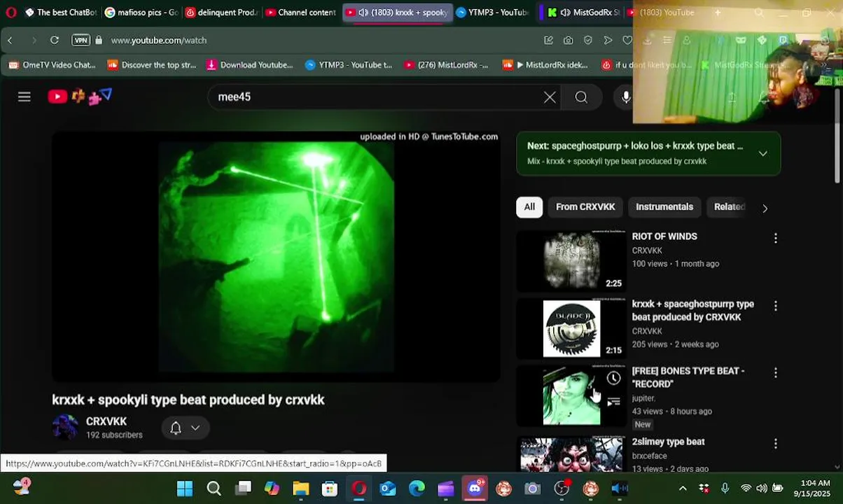843x504 pixels.
Task: Open the MistLordRx idek bookmark
Action: (x=545, y=65)
